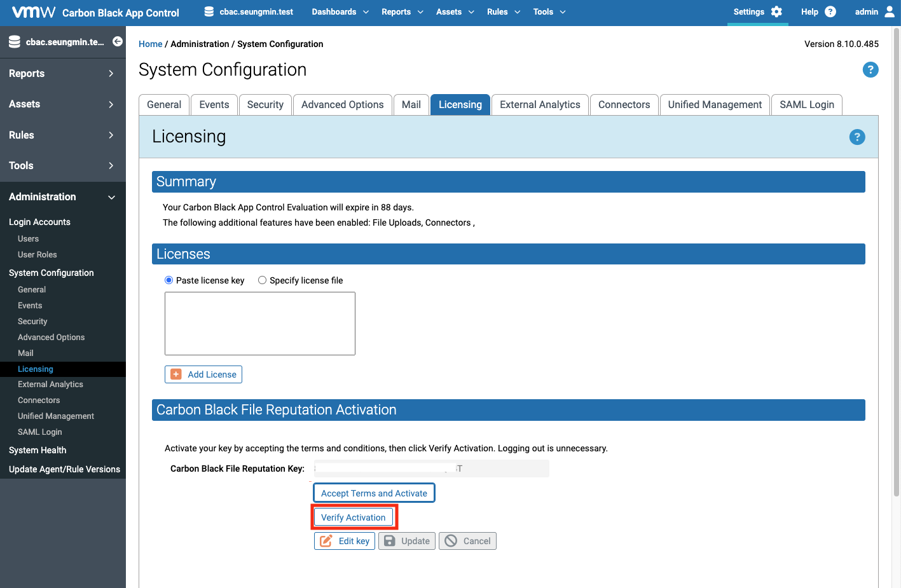Open sidebar Connectors item
The image size is (901, 588).
click(39, 400)
